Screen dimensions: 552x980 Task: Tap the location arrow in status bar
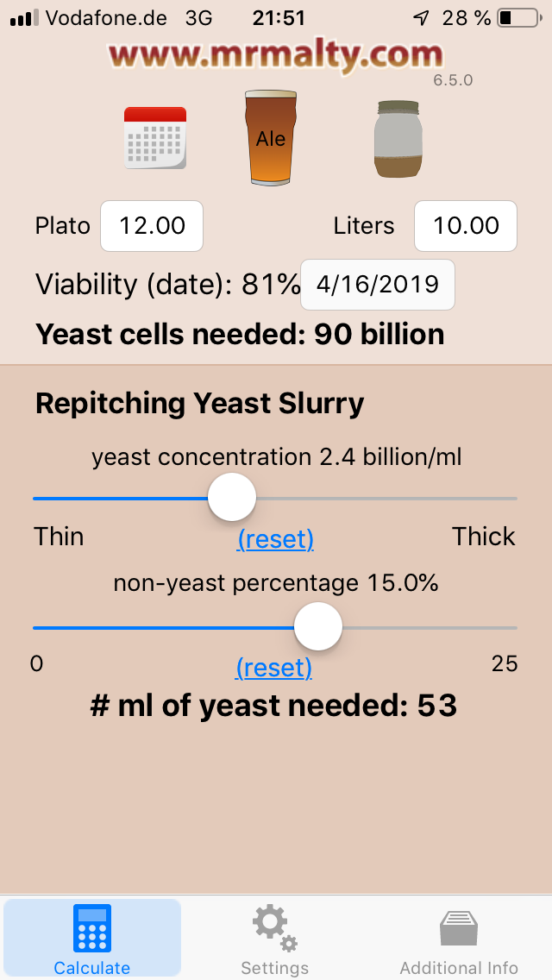tap(421, 17)
